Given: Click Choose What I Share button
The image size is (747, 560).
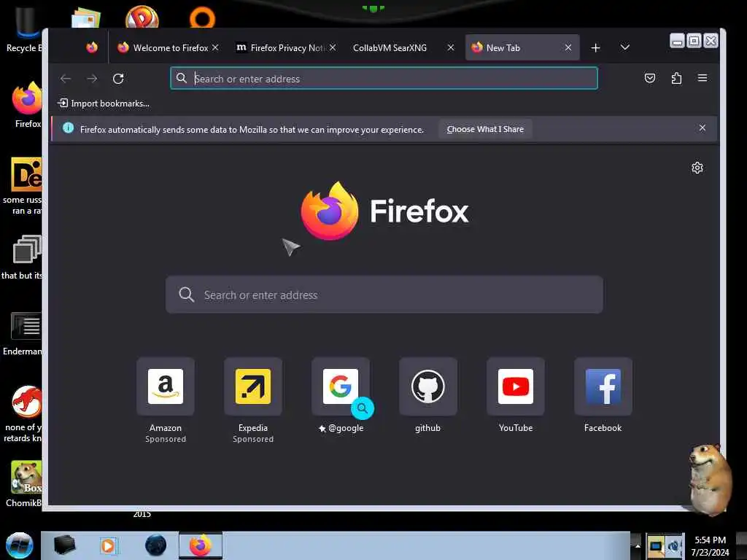Looking at the screenshot, I should pyautogui.click(x=485, y=129).
